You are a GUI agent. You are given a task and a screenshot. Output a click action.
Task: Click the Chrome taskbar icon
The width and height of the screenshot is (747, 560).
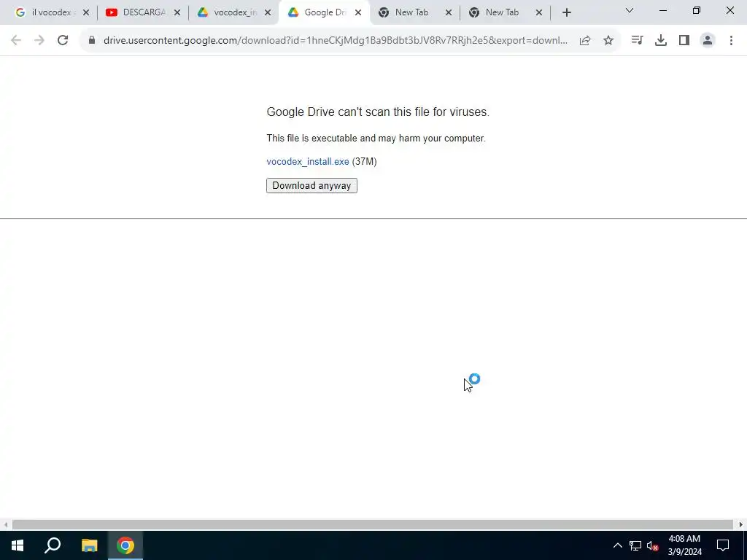click(125, 545)
